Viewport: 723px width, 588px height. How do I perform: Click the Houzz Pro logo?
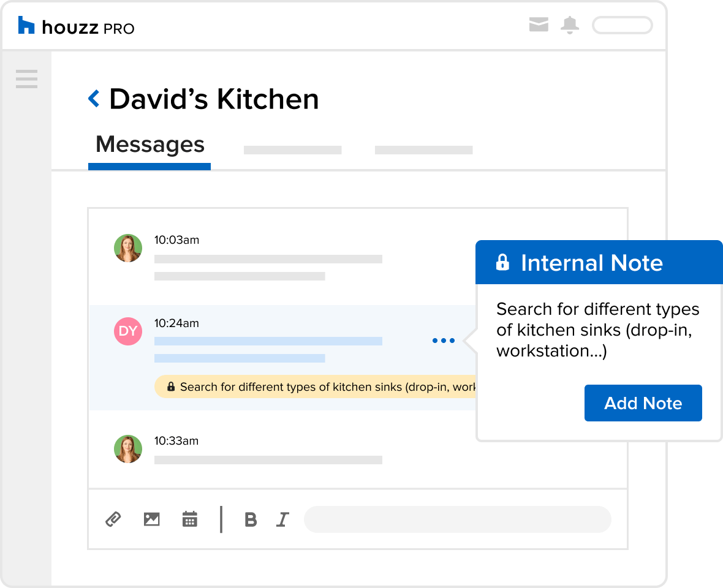tap(76, 26)
